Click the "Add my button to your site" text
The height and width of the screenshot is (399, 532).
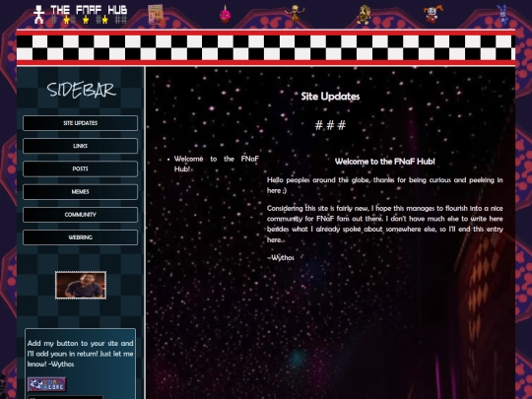[81, 354]
